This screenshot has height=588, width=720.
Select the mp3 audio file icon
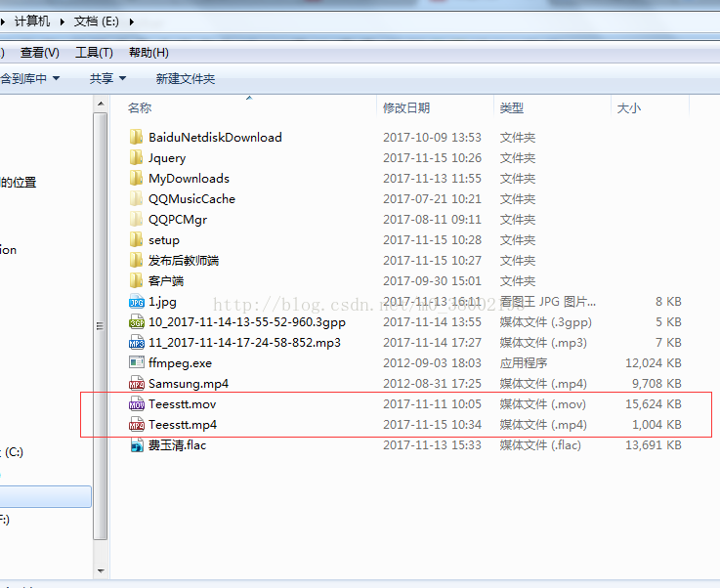[137, 343]
